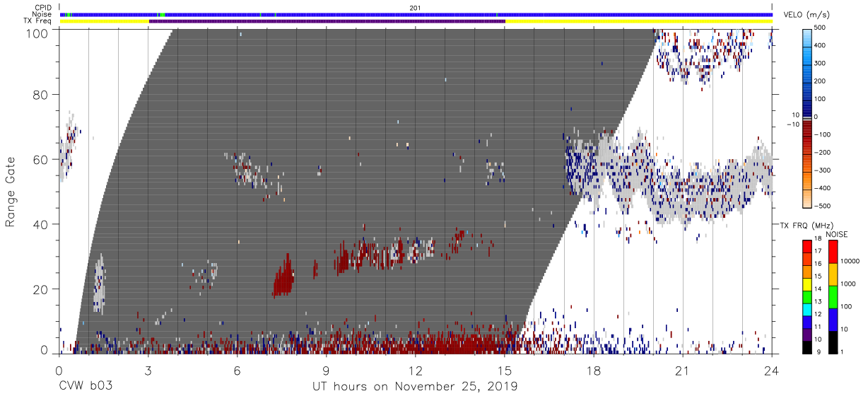Click the red top swatch of the NOISE legend
The image size is (868, 401).
[x=833, y=252]
